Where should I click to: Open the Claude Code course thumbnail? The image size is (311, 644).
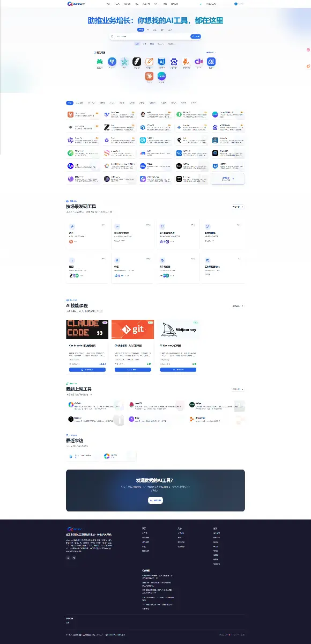87,330
